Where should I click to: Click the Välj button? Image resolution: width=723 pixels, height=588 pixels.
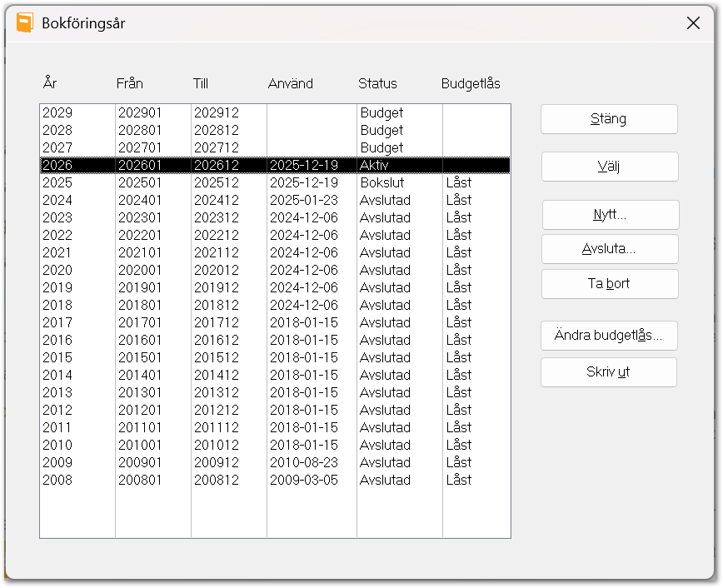[x=609, y=167]
